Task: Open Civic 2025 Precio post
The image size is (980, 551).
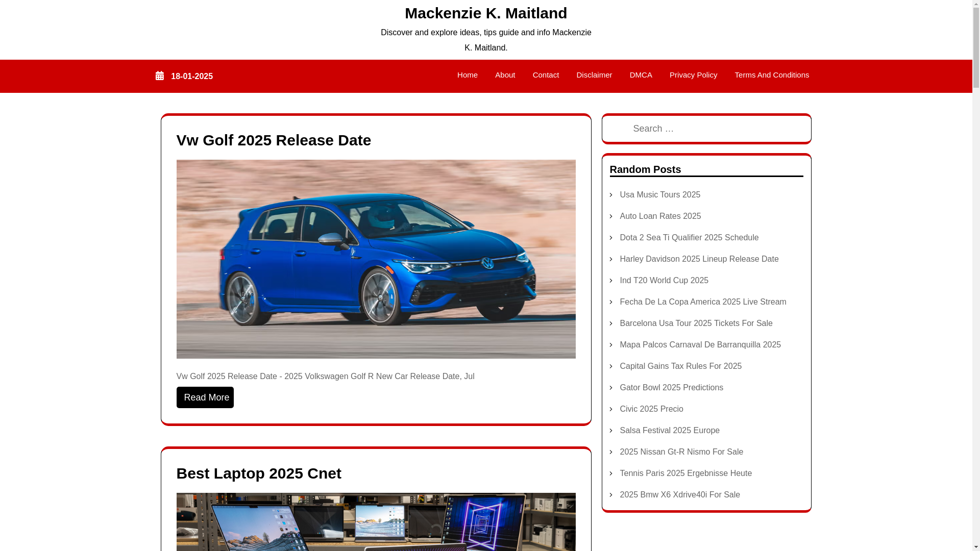Action: pyautogui.click(x=651, y=409)
